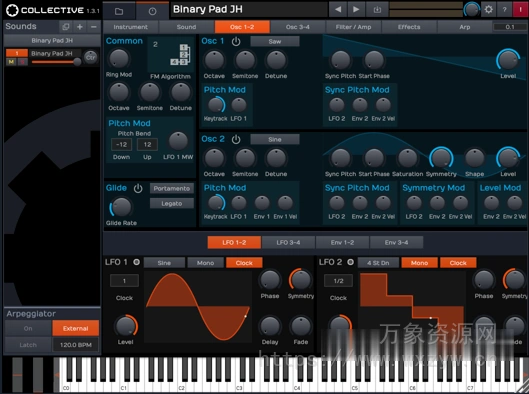Toggle LFO 1 Mono button
This screenshot has height=394, width=529.
coord(205,263)
